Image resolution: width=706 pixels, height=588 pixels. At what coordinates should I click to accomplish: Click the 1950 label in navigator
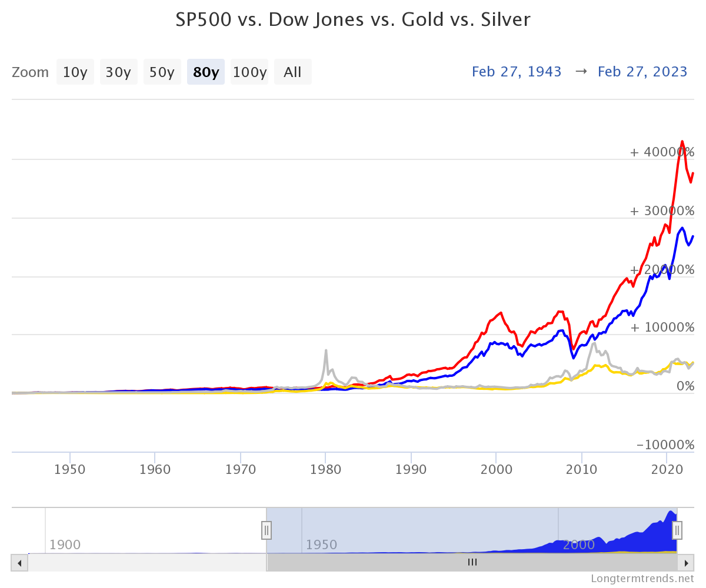point(321,544)
